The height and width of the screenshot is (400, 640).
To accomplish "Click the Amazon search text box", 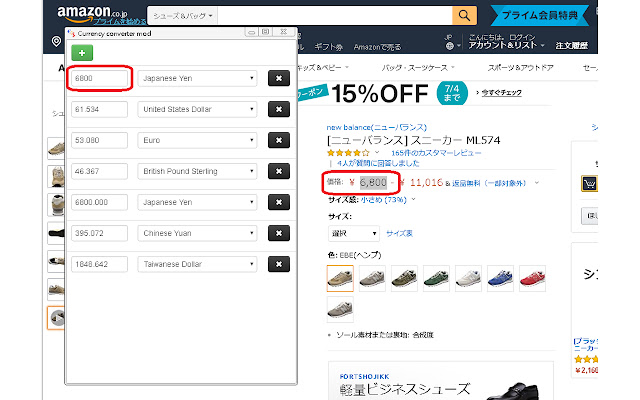I will click(335, 16).
